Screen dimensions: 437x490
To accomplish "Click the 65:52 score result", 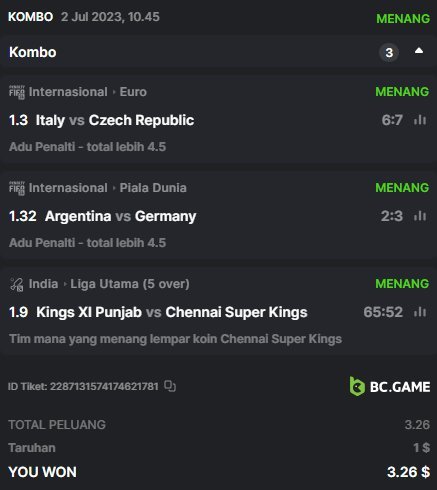I will (x=383, y=312).
